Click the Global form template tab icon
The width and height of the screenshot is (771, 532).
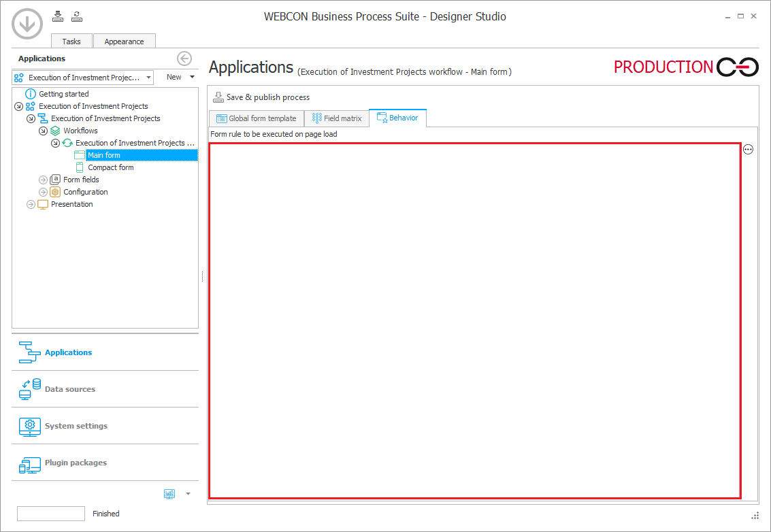[222, 118]
